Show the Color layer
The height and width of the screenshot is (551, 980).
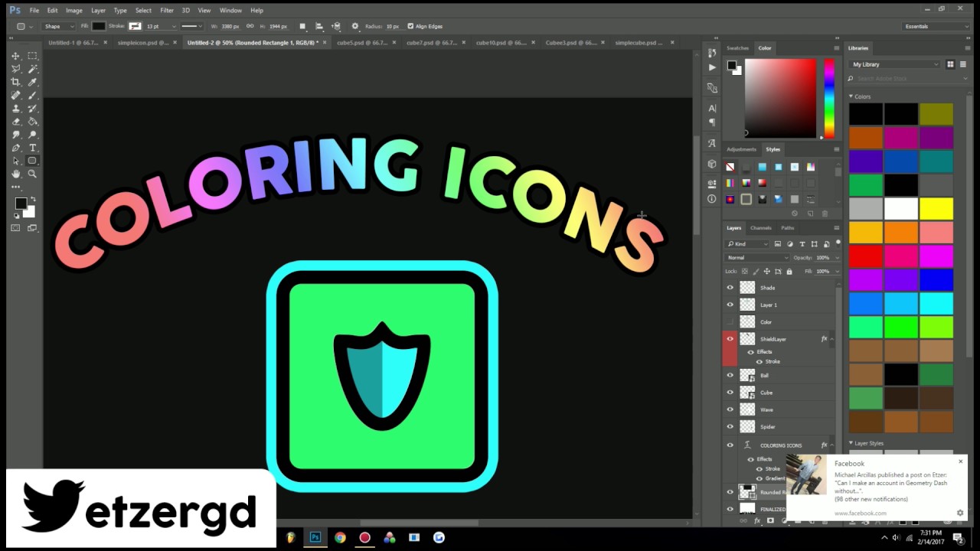pyautogui.click(x=730, y=321)
